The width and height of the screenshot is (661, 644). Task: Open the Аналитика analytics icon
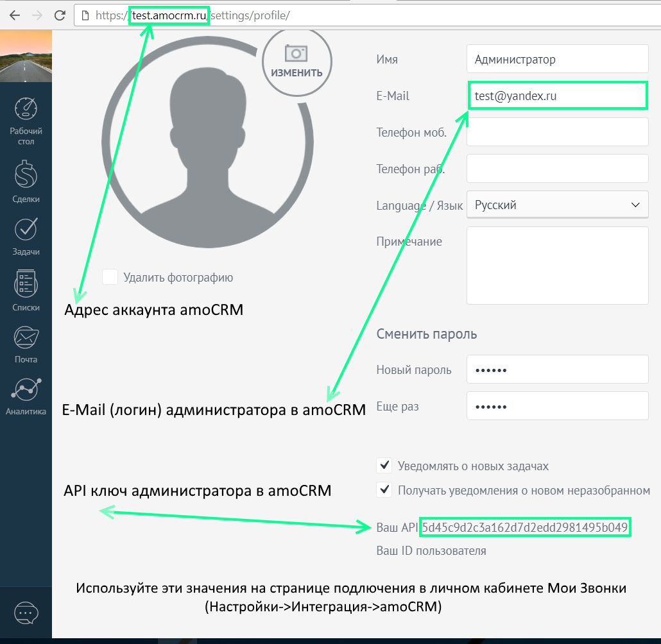(x=26, y=389)
